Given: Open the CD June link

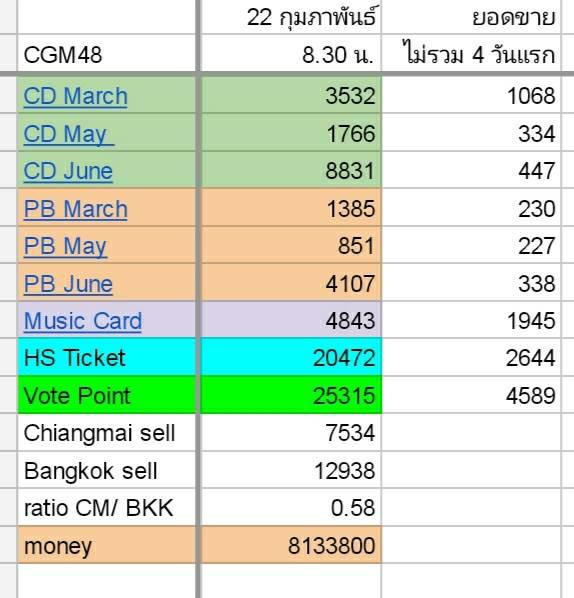Looking at the screenshot, I should tap(68, 171).
